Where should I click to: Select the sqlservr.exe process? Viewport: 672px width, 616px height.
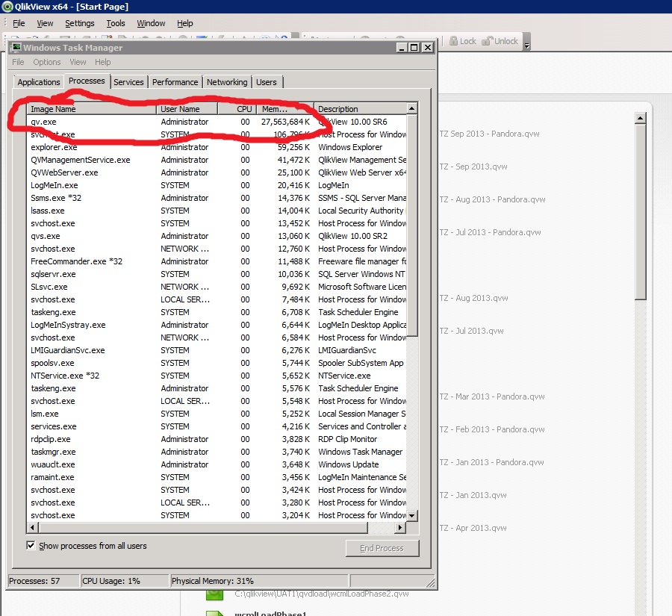pyautogui.click(x=217, y=274)
